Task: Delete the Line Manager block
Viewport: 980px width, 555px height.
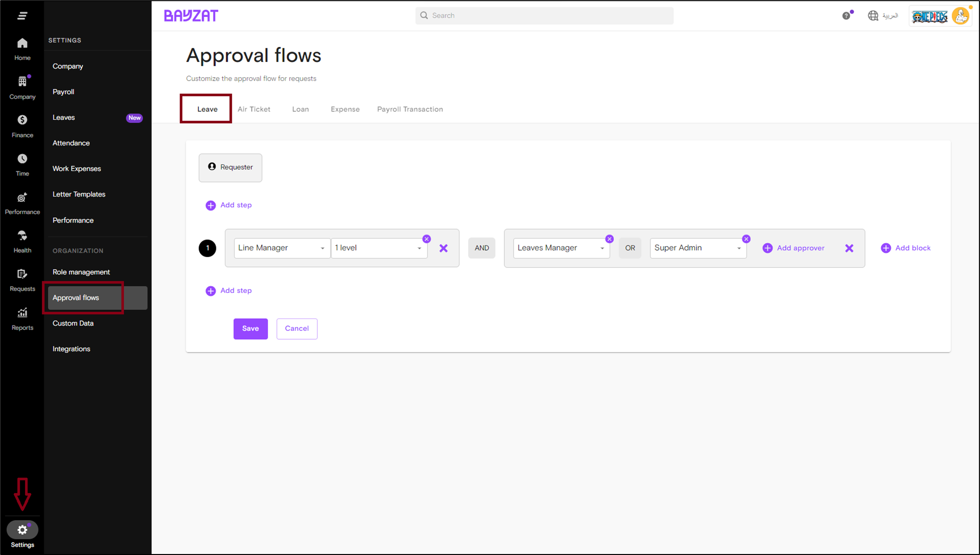Action: coord(443,248)
